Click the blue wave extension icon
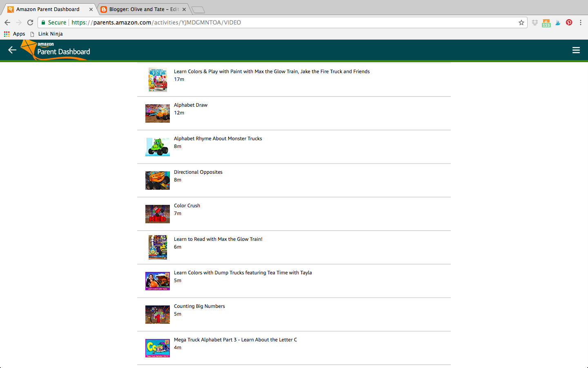The width and height of the screenshot is (588, 368). (558, 22)
